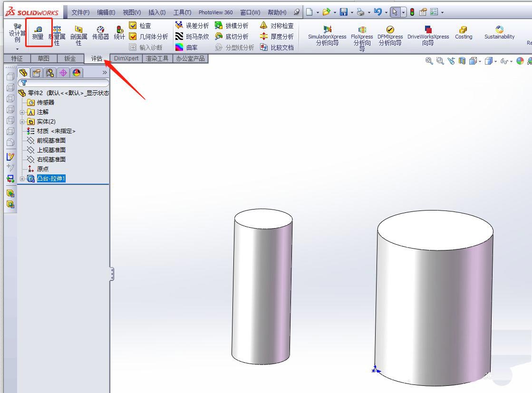
Task: Activate the Select cursor tool
Action: (x=395, y=12)
